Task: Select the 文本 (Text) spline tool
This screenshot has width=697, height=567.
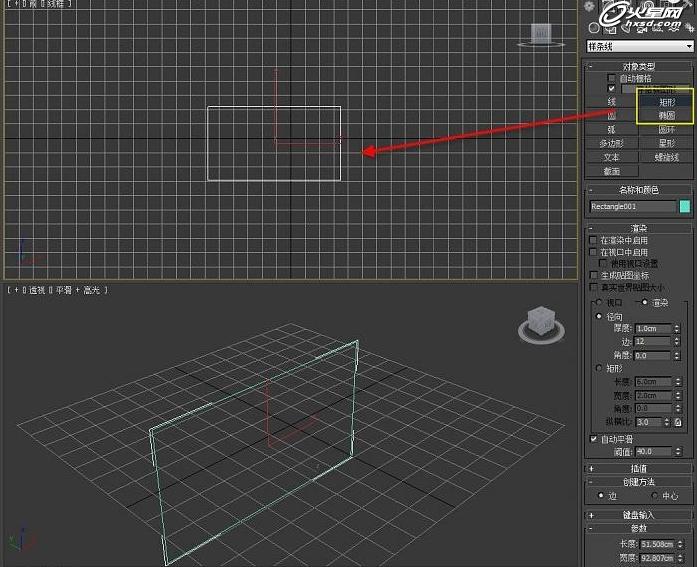Action: 612,157
